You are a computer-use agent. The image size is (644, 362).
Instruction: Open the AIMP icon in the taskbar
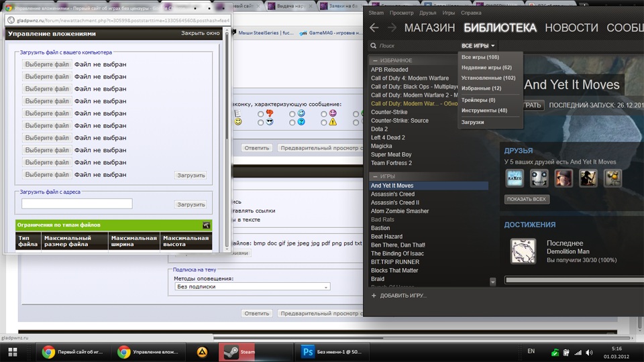click(202, 352)
